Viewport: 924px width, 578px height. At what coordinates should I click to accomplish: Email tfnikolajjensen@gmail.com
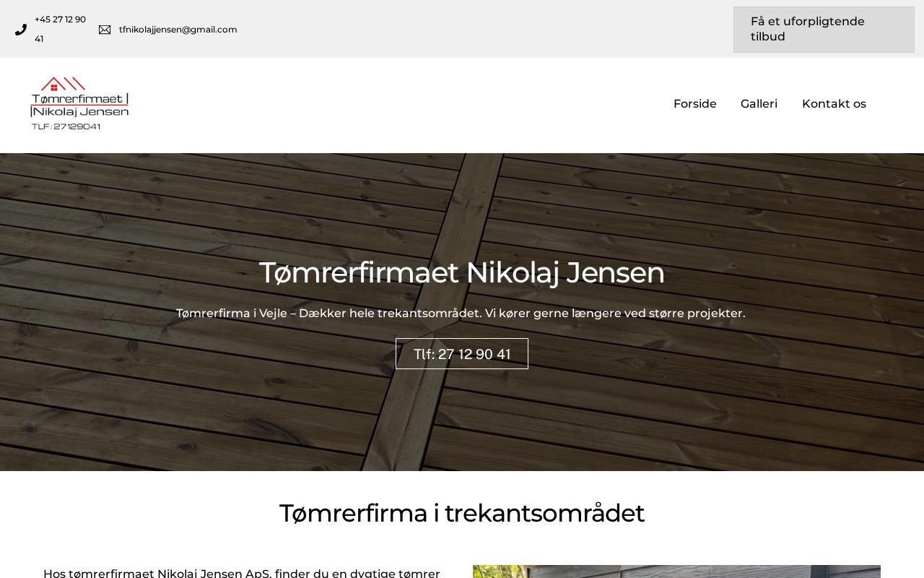[x=178, y=30]
